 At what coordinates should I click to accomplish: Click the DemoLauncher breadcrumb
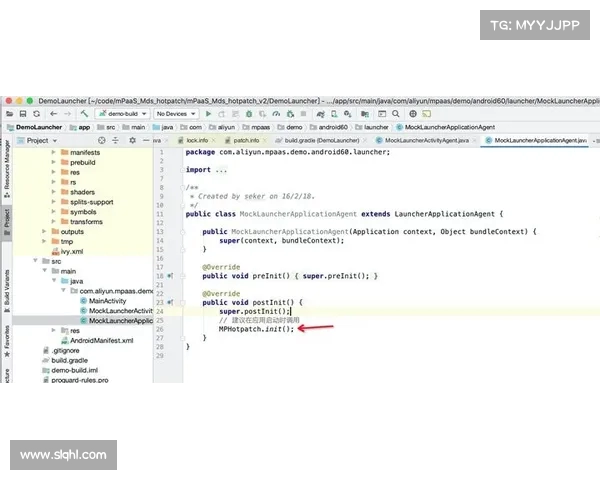click(x=35, y=127)
